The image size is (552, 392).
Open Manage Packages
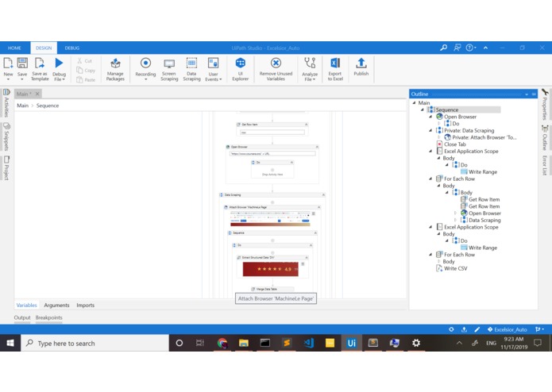point(115,70)
